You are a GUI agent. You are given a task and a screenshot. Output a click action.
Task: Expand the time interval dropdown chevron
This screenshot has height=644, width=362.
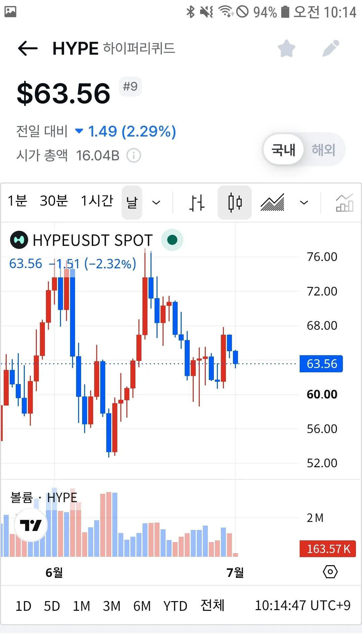click(x=156, y=203)
